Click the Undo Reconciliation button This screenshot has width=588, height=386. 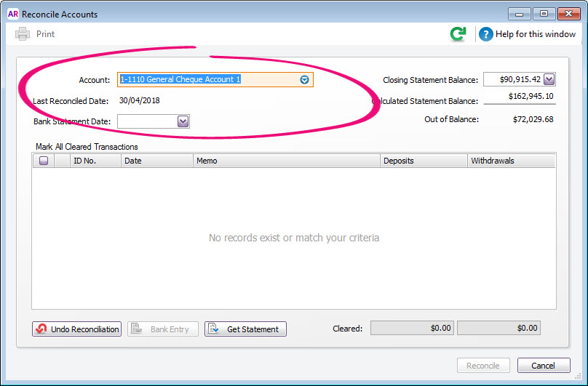coord(76,329)
